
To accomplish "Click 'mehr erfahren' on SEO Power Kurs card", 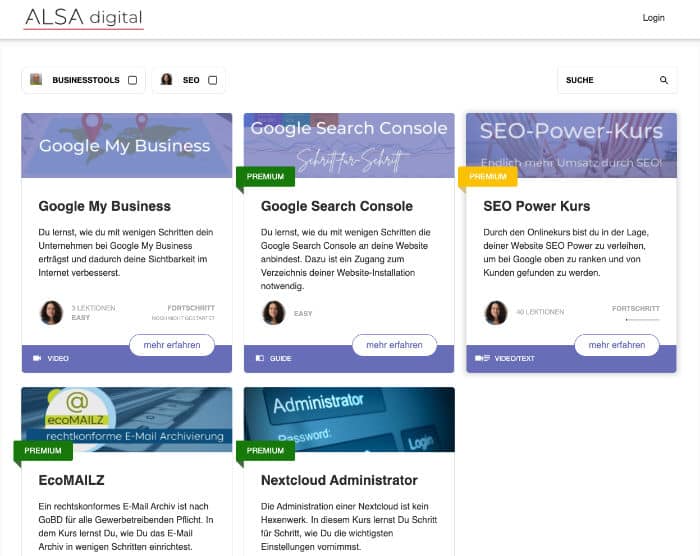I will pos(617,345).
